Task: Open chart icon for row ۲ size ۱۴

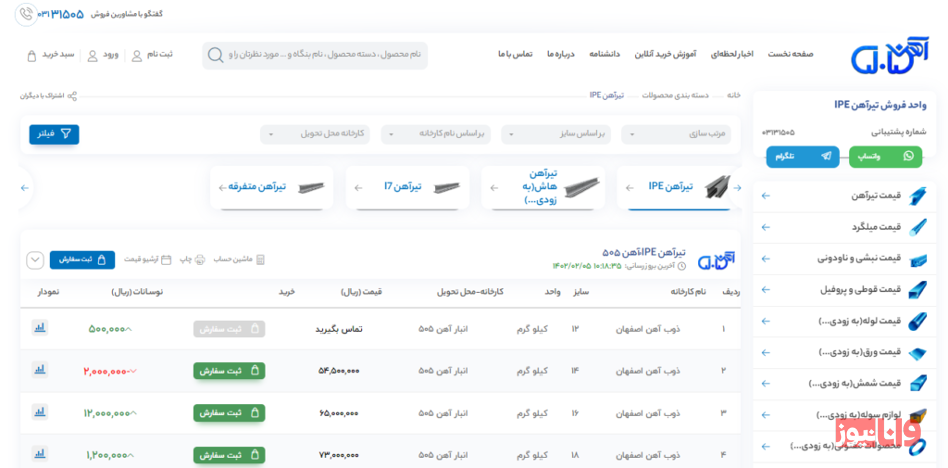Action: (x=40, y=369)
